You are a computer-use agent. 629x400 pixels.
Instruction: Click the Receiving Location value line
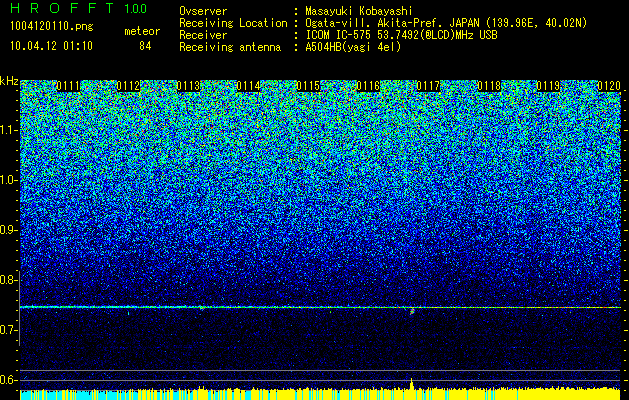pyautogui.click(x=445, y=23)
